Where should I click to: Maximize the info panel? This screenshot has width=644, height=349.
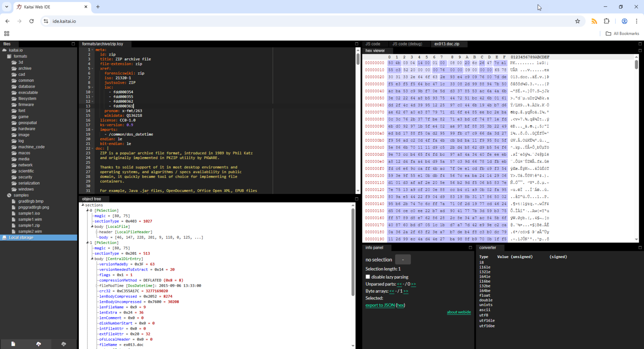tap(470, 248)
